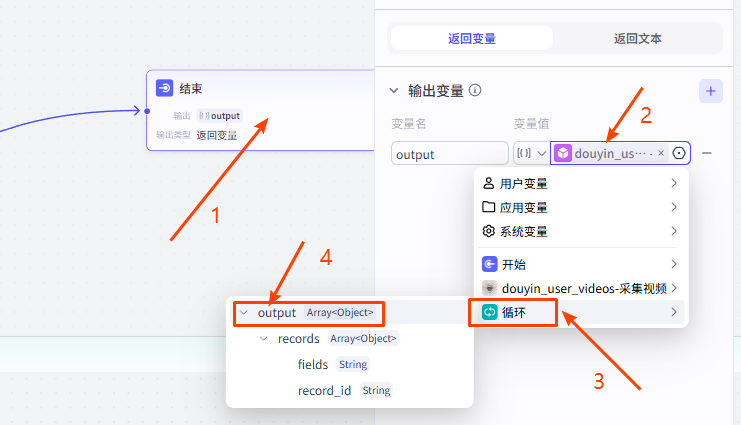Choose the records Array<Object> variable

[x=350, y=338]
